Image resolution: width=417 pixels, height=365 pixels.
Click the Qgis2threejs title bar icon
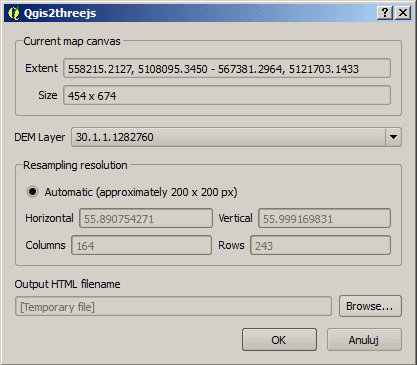pos(14,13)
